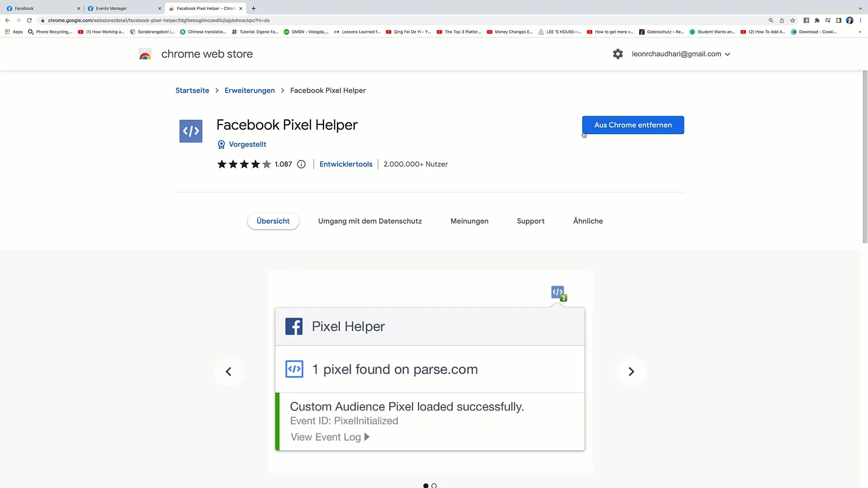The width and height of the screenshot is (868, 488).
Task: Open the Student Wants an... bookmark
Action: click(712, 32)
